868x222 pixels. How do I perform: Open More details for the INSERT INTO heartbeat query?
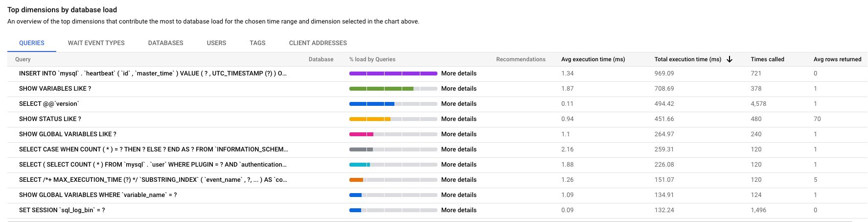[458, 74]
